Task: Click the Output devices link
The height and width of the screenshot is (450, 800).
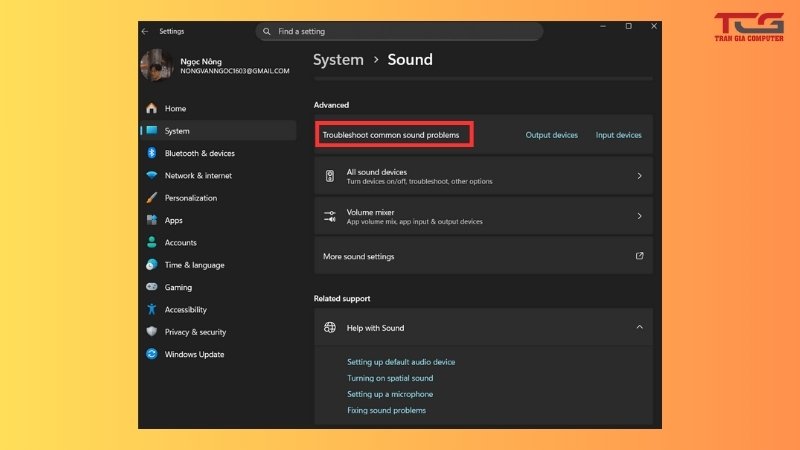Action: [552, 135]
